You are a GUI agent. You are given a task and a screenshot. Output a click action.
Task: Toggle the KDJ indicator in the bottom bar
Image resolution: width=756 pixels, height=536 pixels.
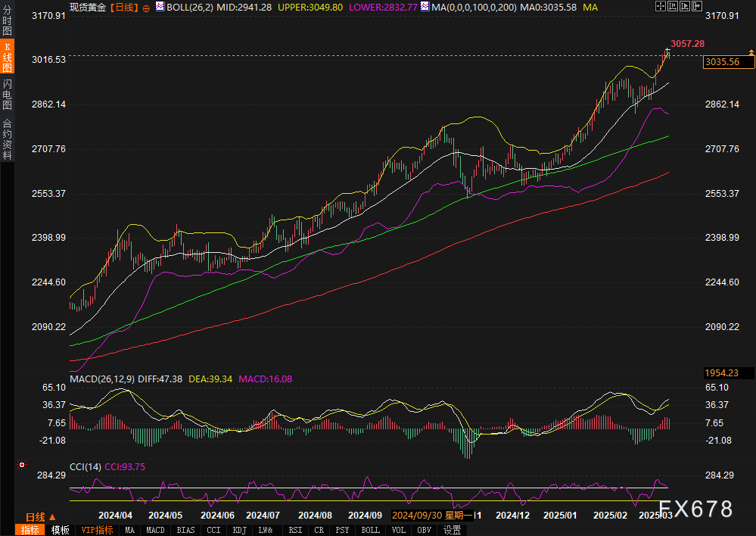pyautogui.click(x=239, y=530)
